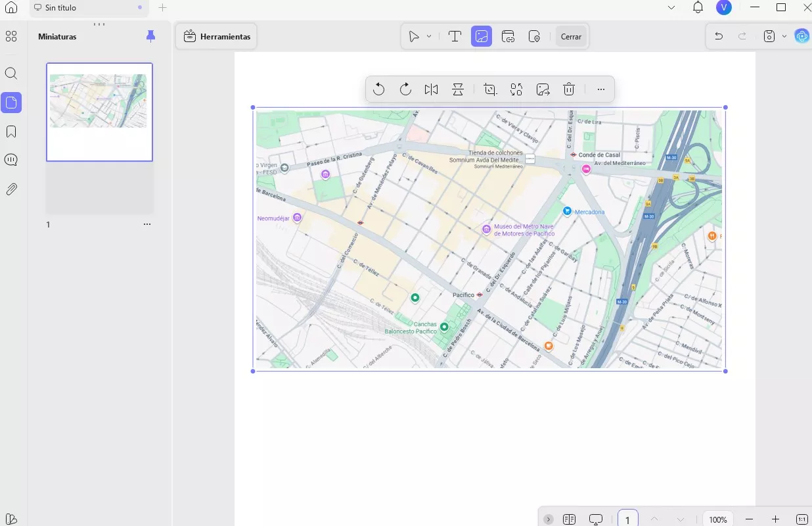Rotate image counterclockwise
Screen dimensions: 812x526
pyautogui.click(x=378, y=89)
